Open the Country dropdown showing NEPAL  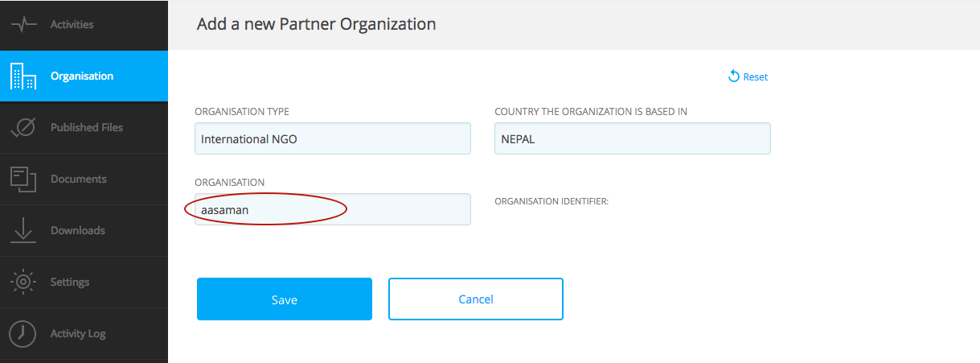[633, 138]
